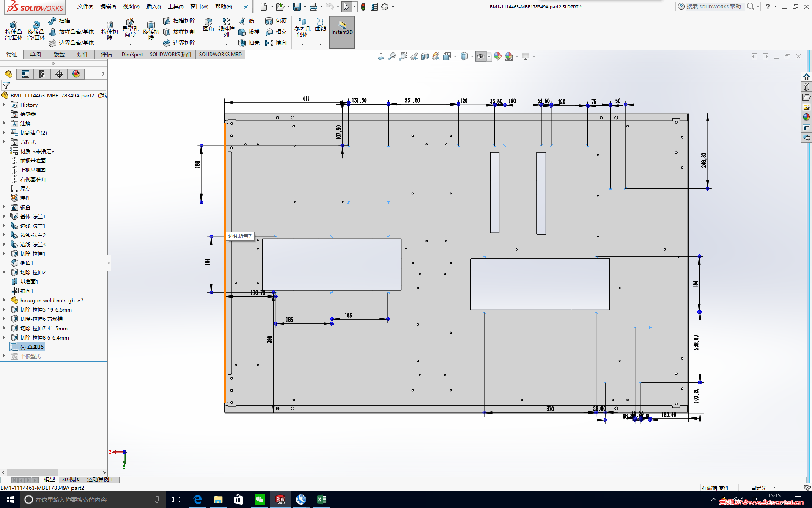Open the 插入(I) Insert menu
Viewport: 812px width, 508px height.
[154, 7]
